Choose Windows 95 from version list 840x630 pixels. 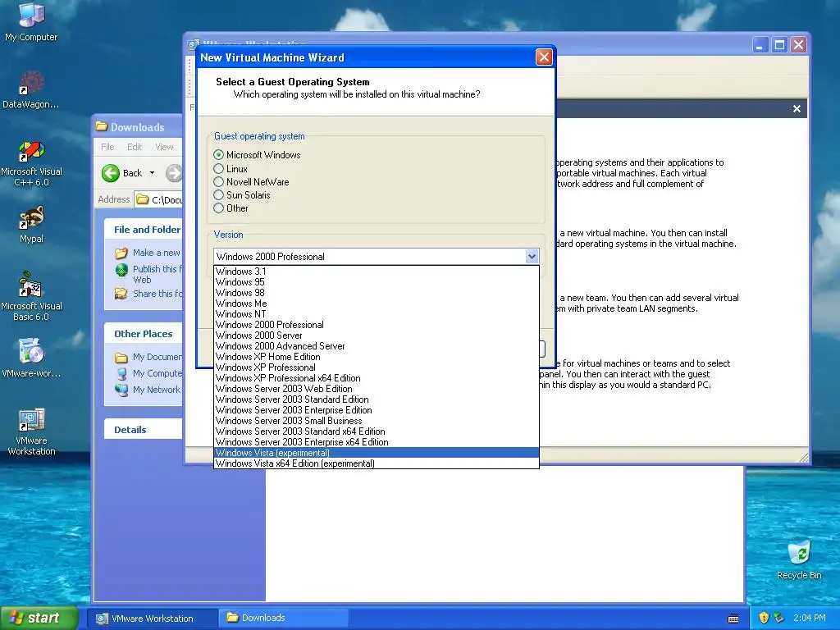tap(376, 282)
